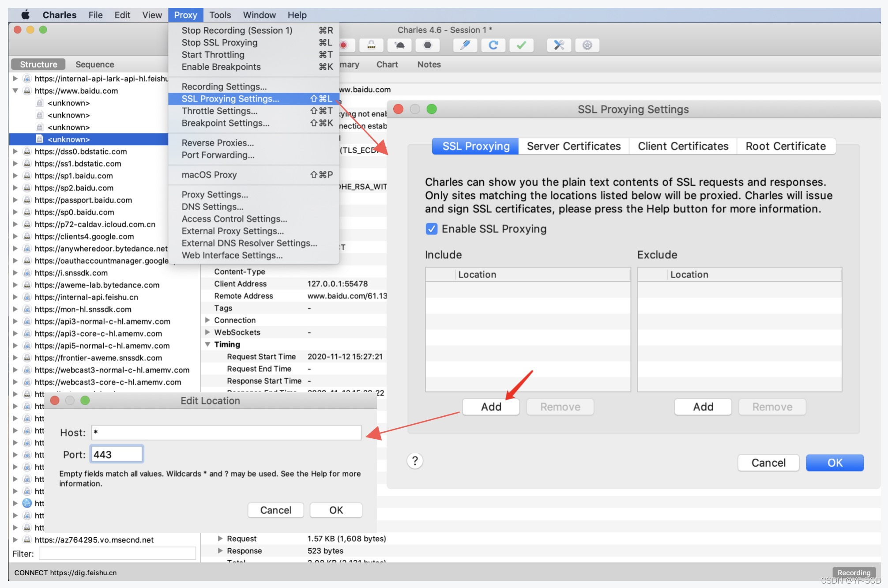This screenshot has width=888, height=588.
Task: Open the gear Settings toolbar icon
Action: pyautogui.click(x=587, y=45)
